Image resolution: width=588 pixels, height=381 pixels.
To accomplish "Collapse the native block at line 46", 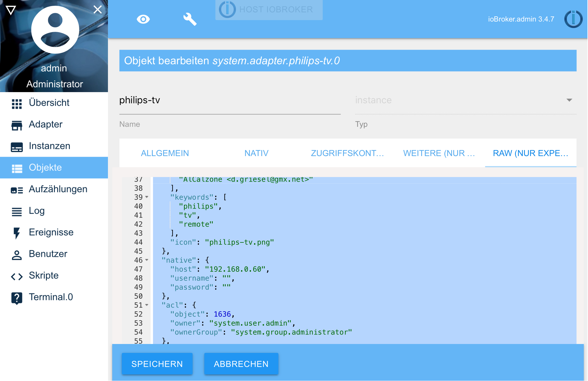I will [x=147, y=260].
